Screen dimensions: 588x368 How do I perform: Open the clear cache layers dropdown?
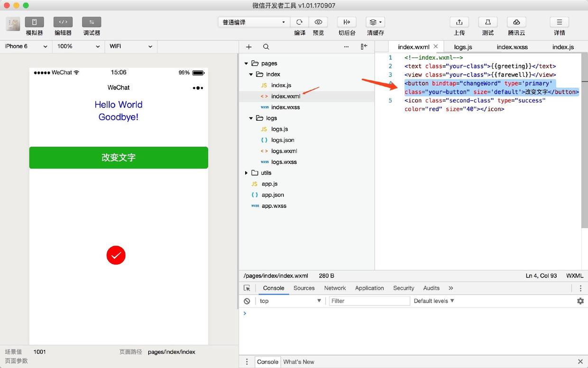(x=375, y=22)
